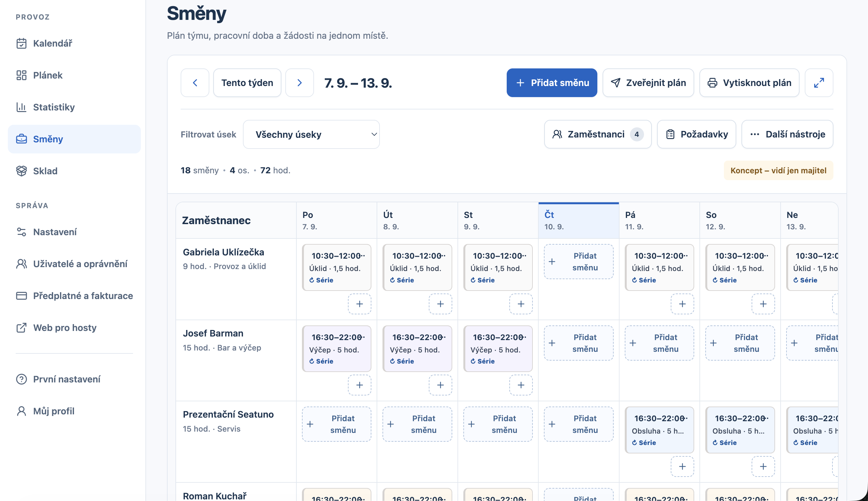Add another Tuesday shift for Gabriela

440,304
